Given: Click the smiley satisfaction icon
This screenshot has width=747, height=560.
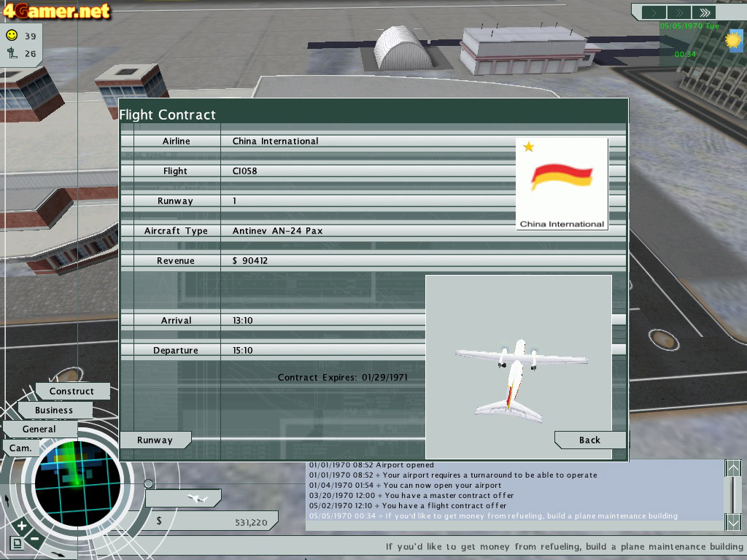Looking at the screenshot, I should click(12, 35).
